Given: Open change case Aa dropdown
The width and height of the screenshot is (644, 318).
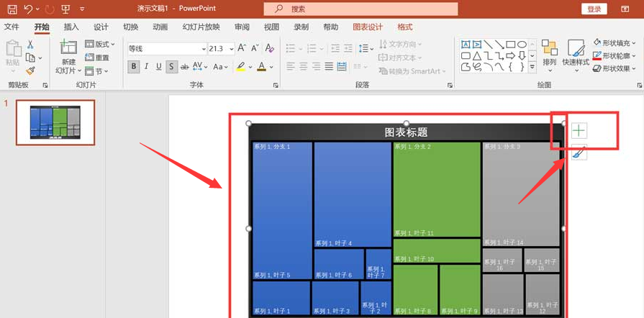Looking at the screenshot, I should click(221, 67).
